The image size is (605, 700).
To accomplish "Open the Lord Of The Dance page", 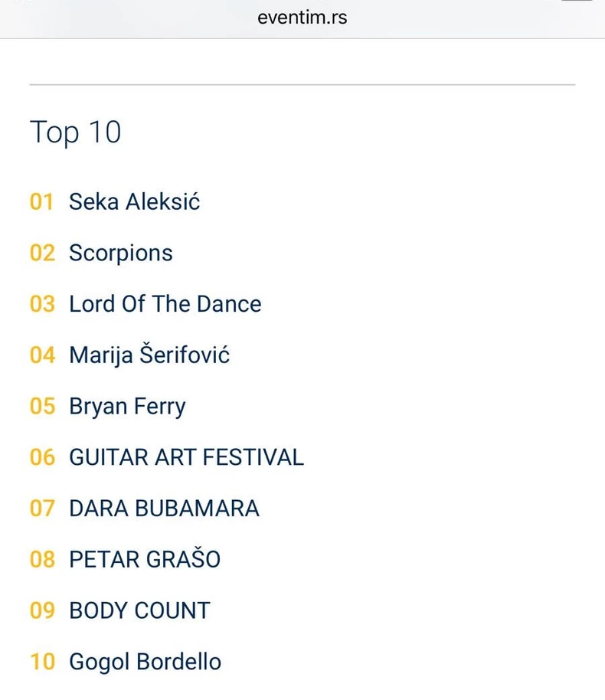I will point(165,303).
